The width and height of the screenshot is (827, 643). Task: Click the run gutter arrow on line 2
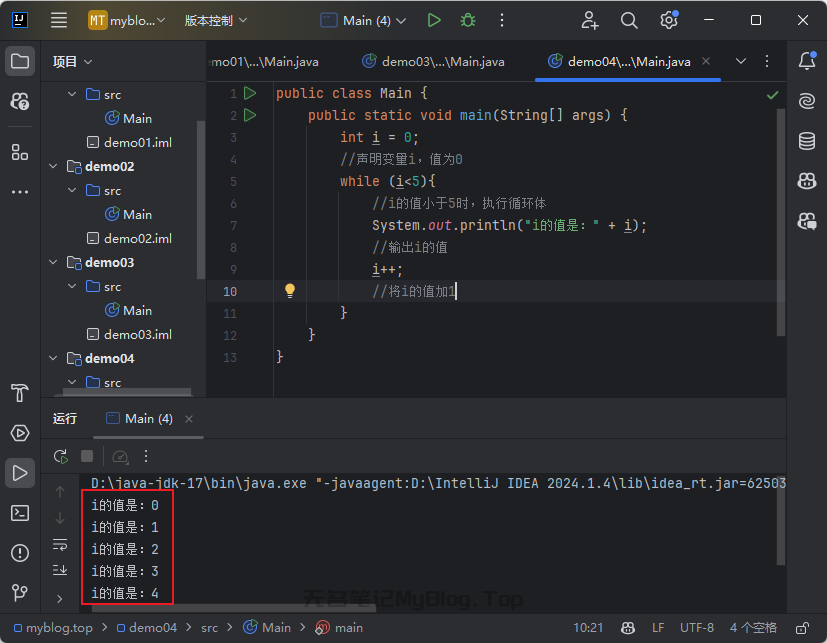(250, 115)
